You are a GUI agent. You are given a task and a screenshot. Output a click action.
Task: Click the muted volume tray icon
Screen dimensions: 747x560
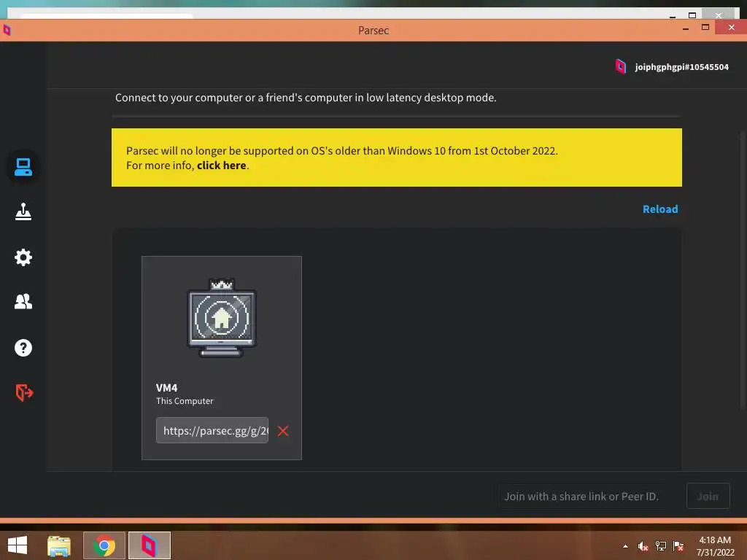(643, 546)
